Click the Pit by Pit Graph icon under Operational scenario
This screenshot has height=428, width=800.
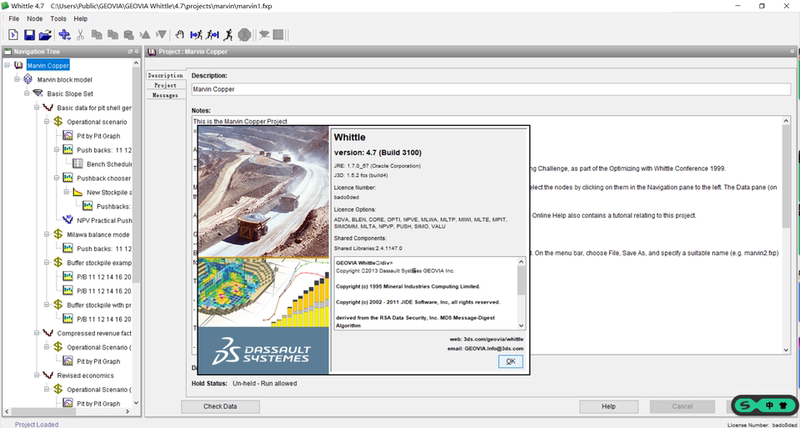68,136
